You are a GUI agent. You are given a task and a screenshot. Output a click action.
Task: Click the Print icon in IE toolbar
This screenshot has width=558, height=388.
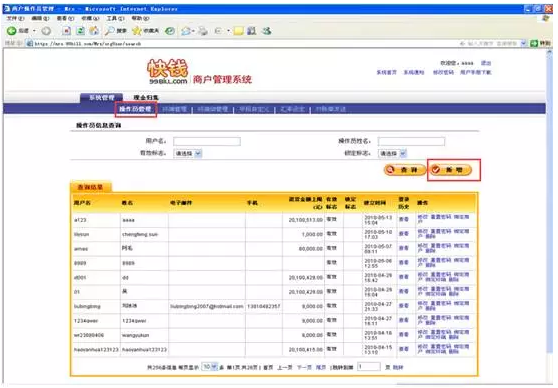(203, 31)
